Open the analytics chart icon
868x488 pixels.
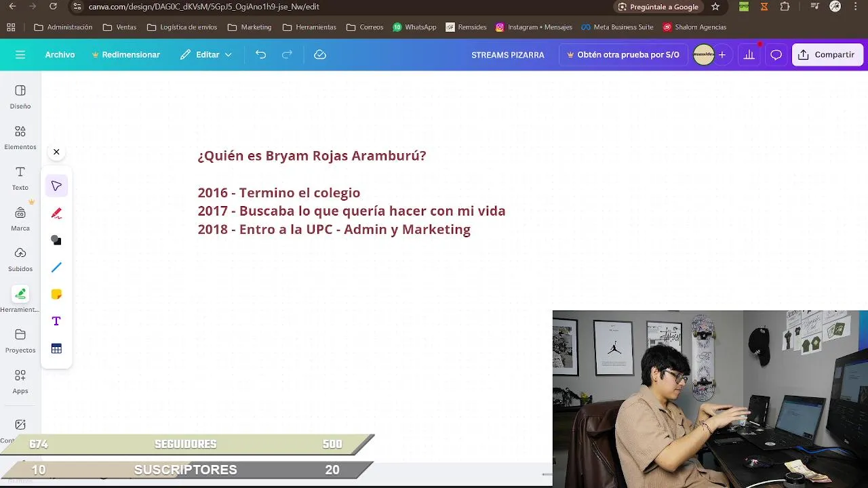749,55
